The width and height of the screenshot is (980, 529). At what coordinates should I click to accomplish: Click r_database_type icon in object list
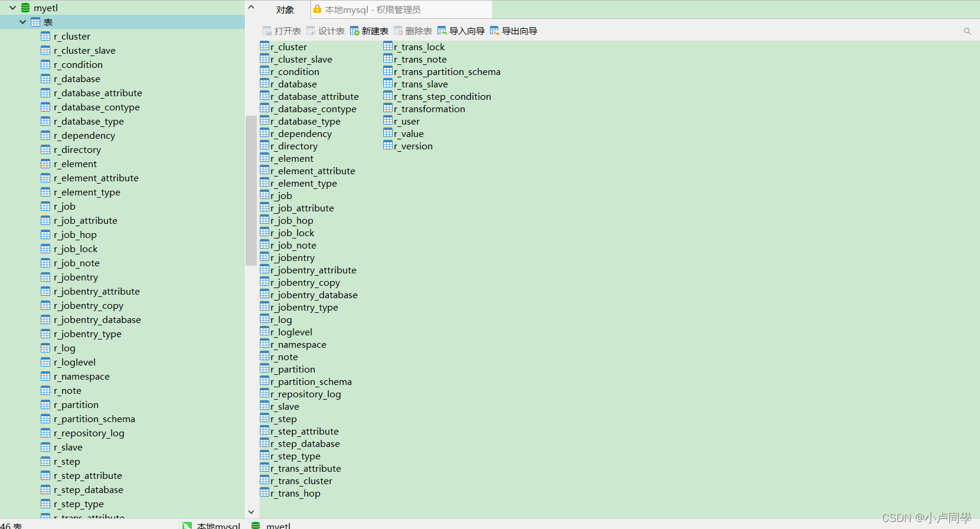pos(264,120)
